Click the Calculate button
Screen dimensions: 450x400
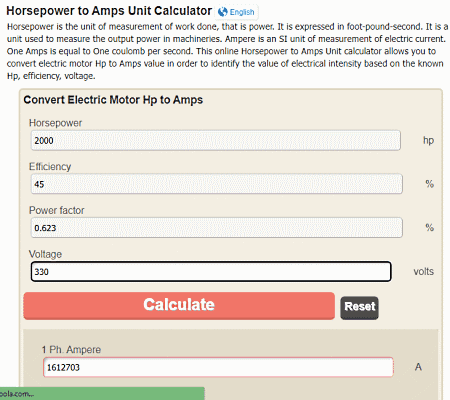click(179, 306)
